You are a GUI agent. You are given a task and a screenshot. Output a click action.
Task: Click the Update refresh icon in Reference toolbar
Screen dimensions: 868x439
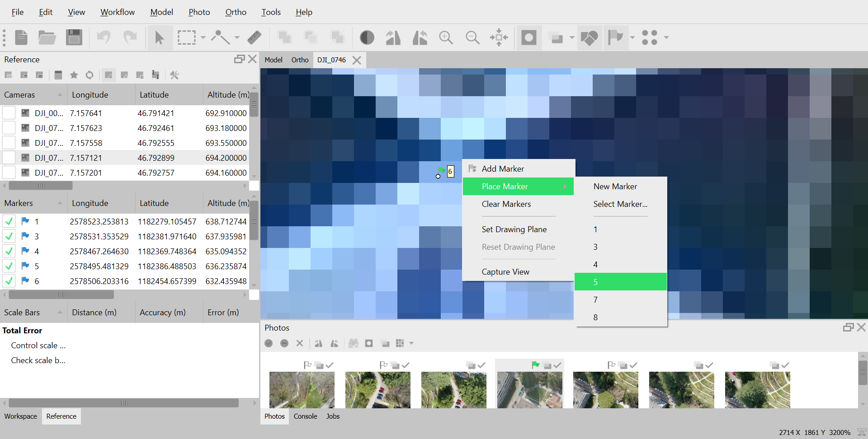pos(90,75)
